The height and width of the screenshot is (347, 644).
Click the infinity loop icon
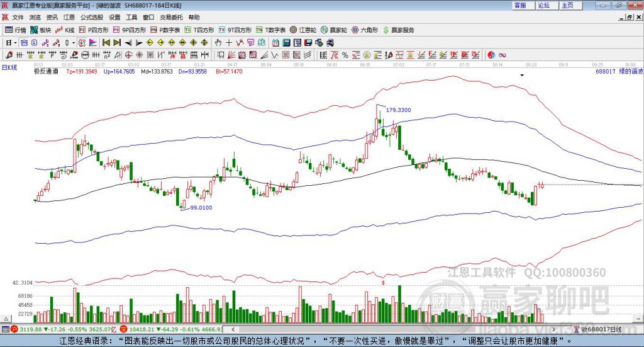click(x=502, y=55)
